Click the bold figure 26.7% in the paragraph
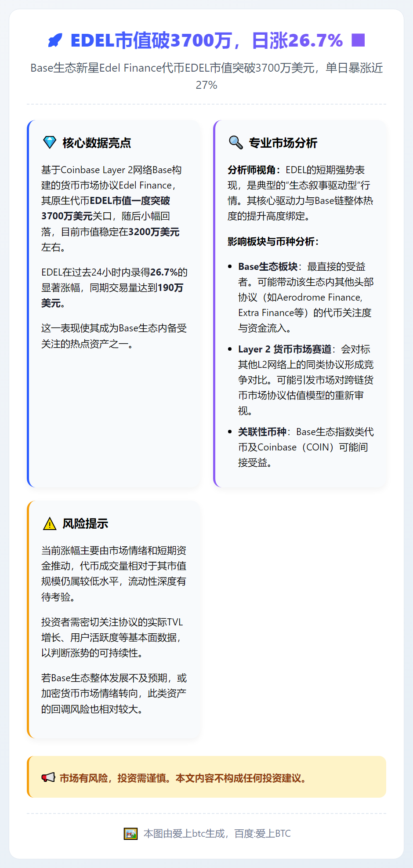This screenshot has width=413, height=868. coord(164,272)
